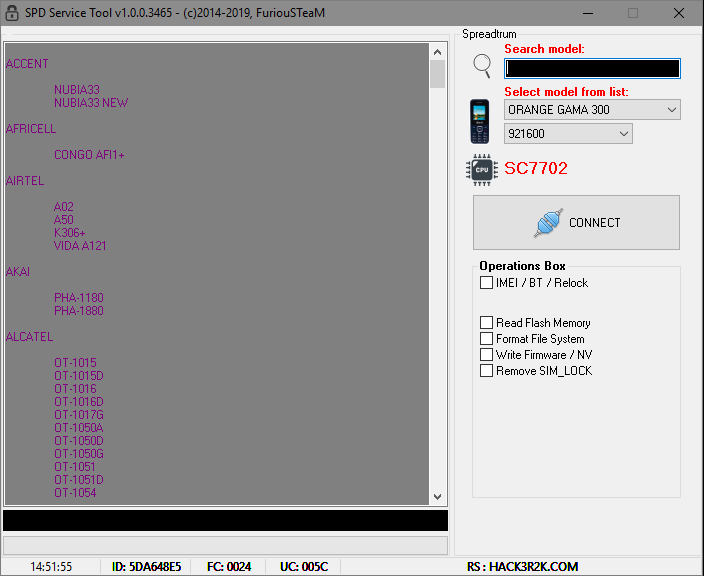Viewport: 704px width, 576px height.
Task: Click the AFRICELL brand heading
Action: tap(31, 129)
